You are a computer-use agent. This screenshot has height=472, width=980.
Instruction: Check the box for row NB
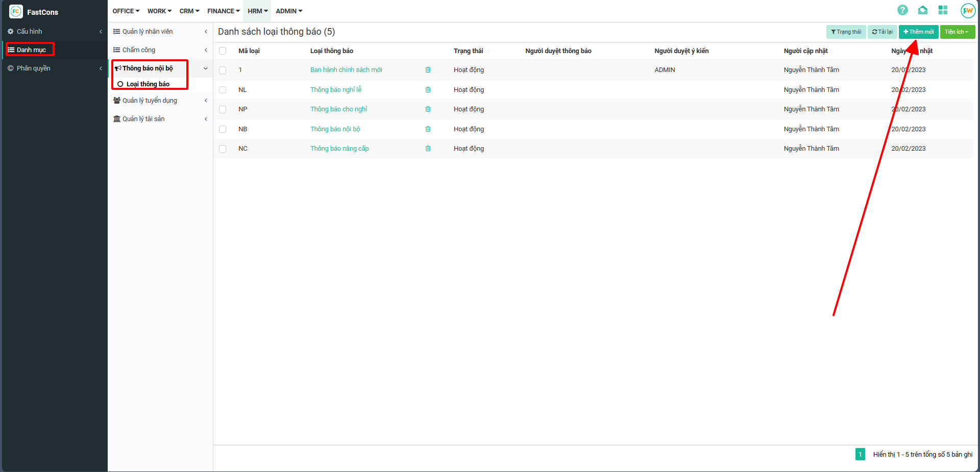[223, 129]
